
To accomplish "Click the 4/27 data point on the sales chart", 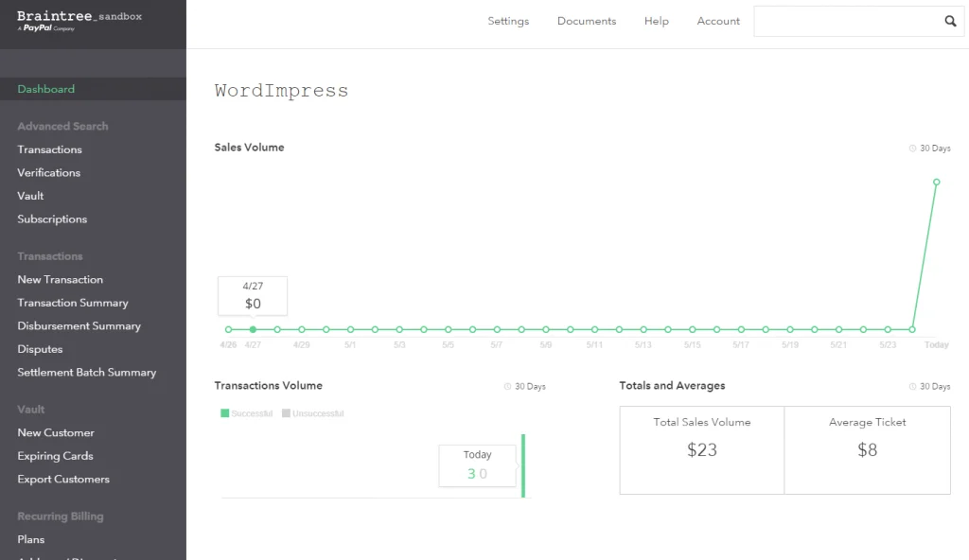I will click(252, 329).
